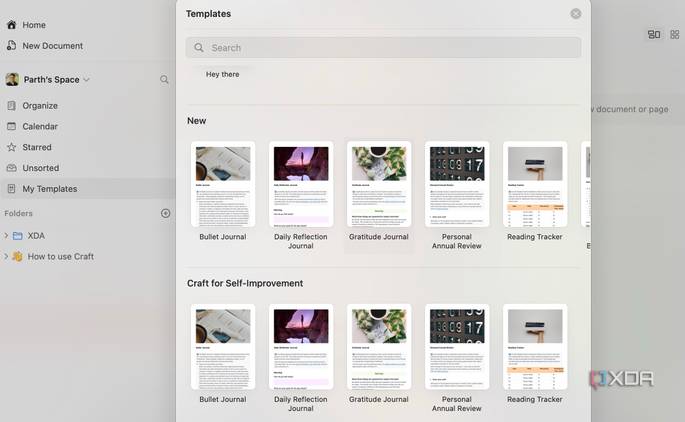Open Calendar section
This screenshot has height=422, width=685.
(x=40, y=126)
